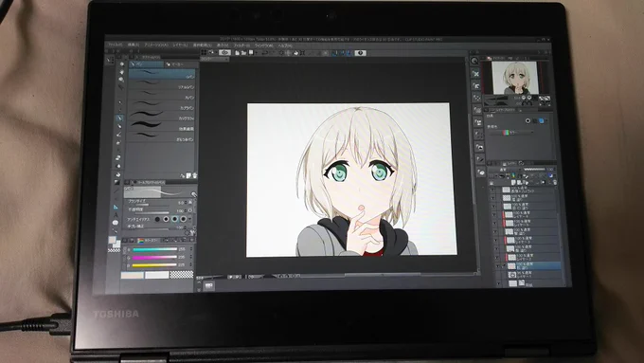Select the 丸ペン sub tool
The height and width of the screenshot is (363, 644).
pos(162,95)
